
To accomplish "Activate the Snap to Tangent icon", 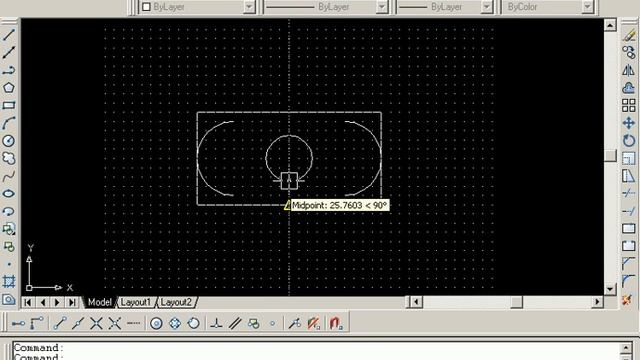I will click(193, 324).
